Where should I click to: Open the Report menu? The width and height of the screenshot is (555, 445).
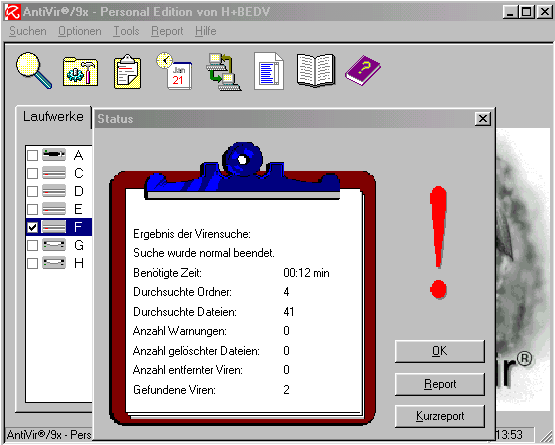pos(167,31)
